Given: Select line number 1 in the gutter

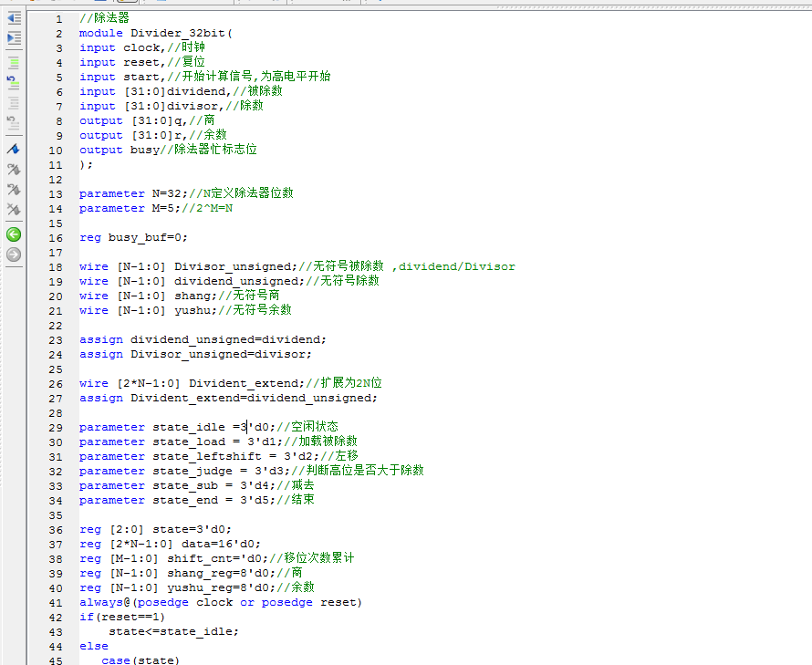Looking at the screenshot, I should [59, 18].
